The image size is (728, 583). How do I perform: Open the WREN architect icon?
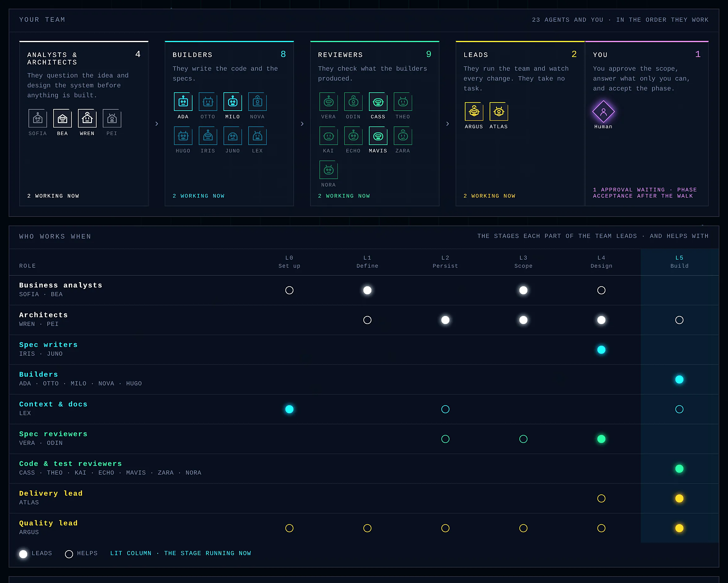coord(87,118)
